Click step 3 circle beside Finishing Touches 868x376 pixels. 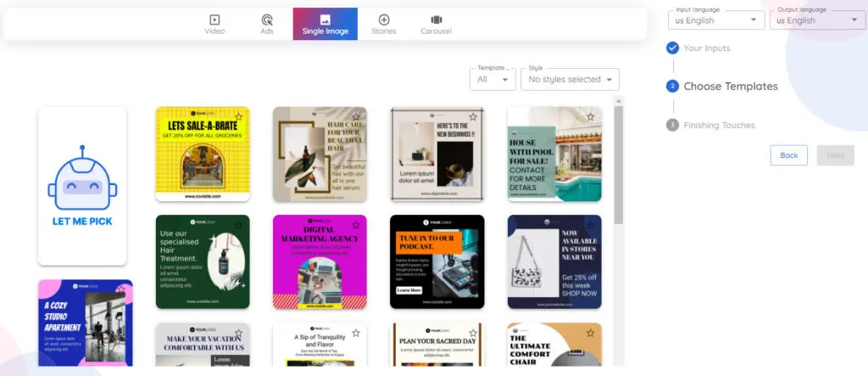[672, 126]
